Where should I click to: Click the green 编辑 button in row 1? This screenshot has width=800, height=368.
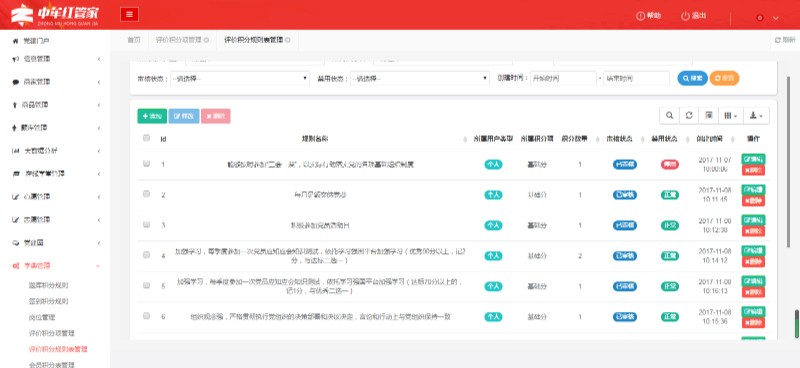pyautogui.click(x=753, y=159)
